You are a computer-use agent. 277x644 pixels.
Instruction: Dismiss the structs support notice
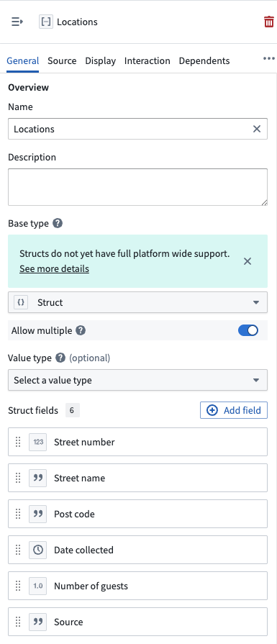click(x=248, y=261)
